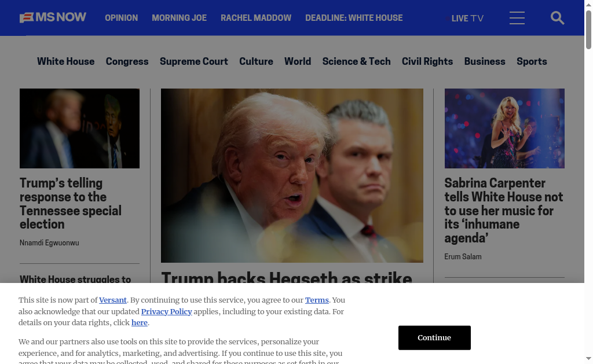The width and height of the screenshot is (593, 364).
Task: Select the Science & Tech category
Action: click(356, 61)
